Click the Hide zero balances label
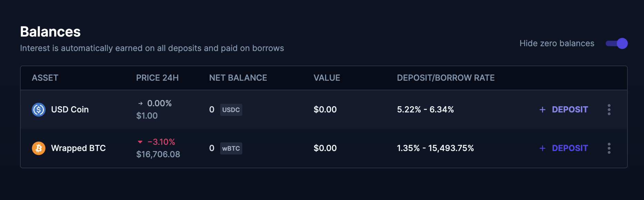644x200 pixels. tap(557, 43)
